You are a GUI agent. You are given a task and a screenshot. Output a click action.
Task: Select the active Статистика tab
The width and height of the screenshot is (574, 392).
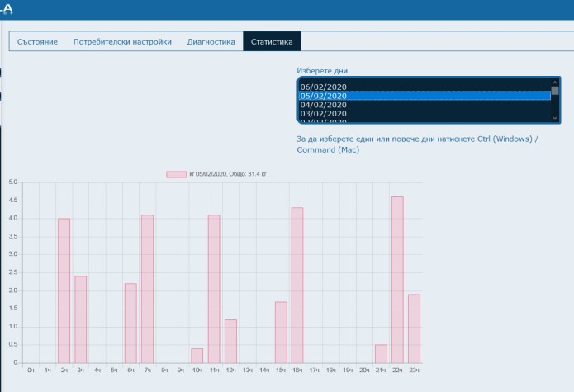272,41
